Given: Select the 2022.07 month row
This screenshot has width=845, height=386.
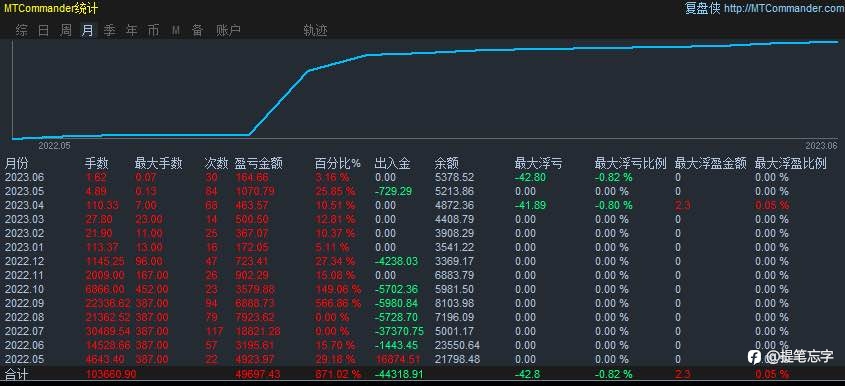Looking at the screenshot, I should 422,332.
